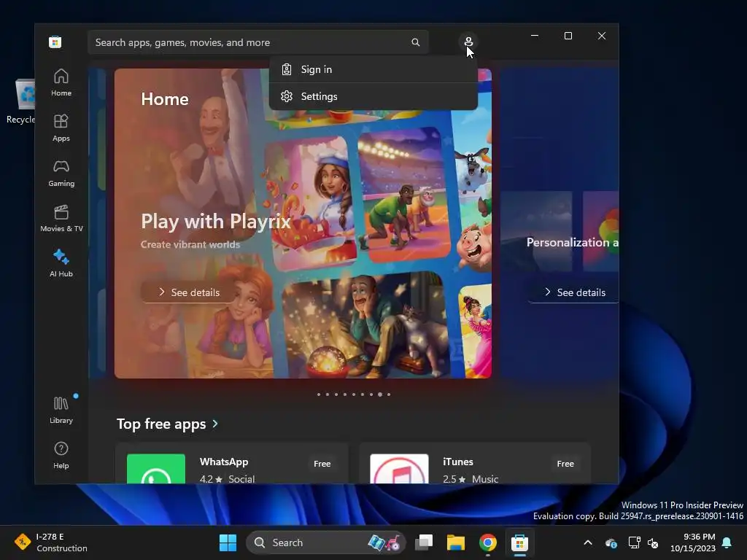This screenshot has height=560, width=747.
Task: Click the Microsoft Store logo icon
Action: click(x=55, y=42)
